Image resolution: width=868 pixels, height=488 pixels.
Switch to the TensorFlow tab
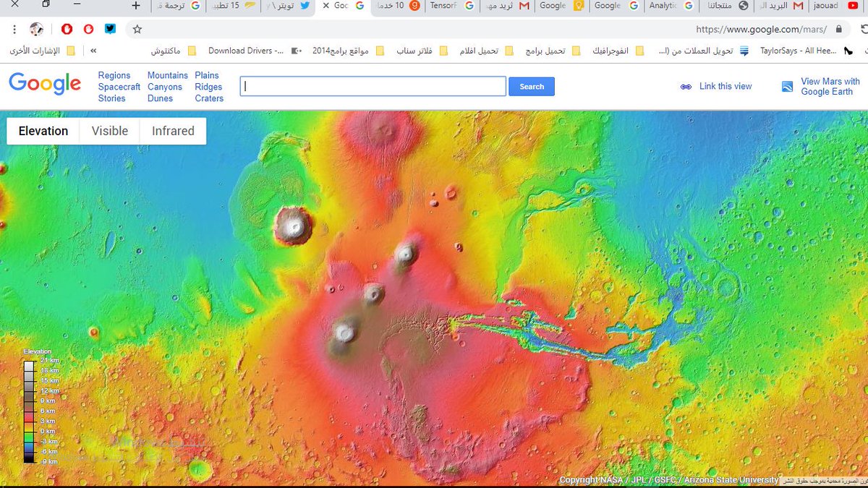451,6
